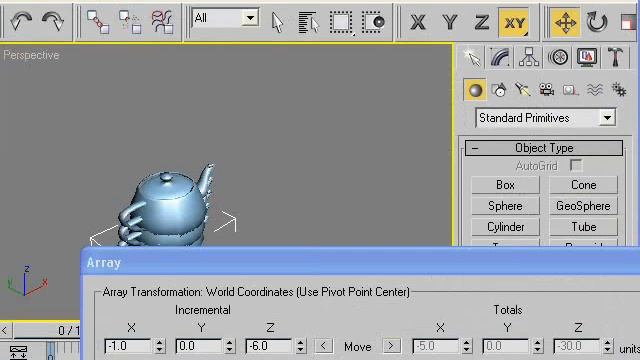Viewport: 640px width, 360px height.
Task: Activate the Unlink Selection tool
Action: 130,22
